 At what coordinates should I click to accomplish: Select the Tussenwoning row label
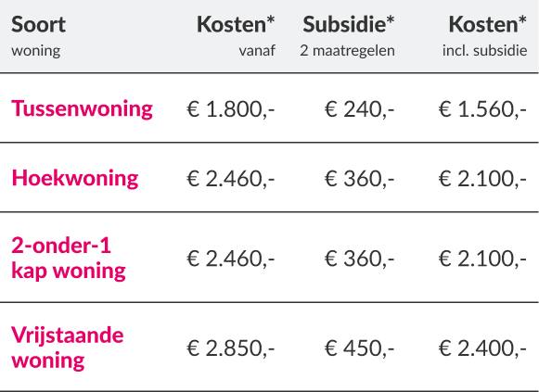pyautogui.click(x=82, y=108)
